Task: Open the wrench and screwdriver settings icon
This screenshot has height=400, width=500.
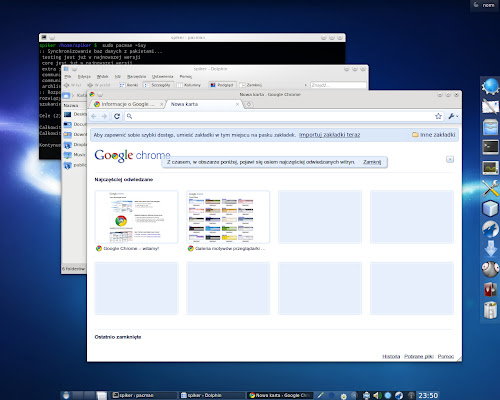Action: [490, 188]
